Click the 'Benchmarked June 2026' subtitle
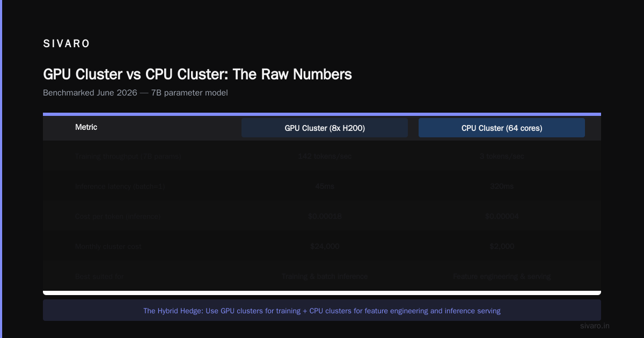Image resolution: width=644 pixels, height=338 pixels. point(135,93)
